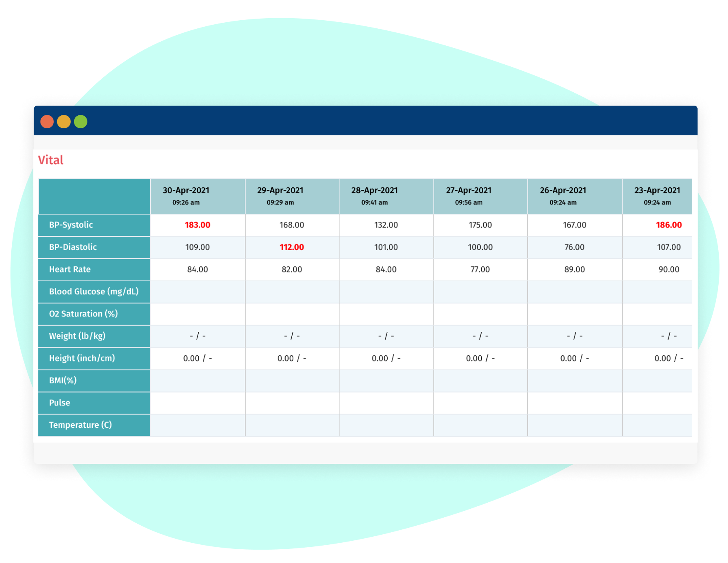Click the 175.00 systolic value
This screenshot has height=563, width=728.
[480, 225]
